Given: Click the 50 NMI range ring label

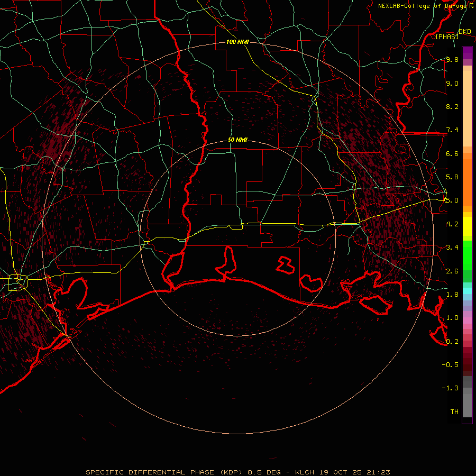Looking at the screenshot, I should tap(237, 140).
